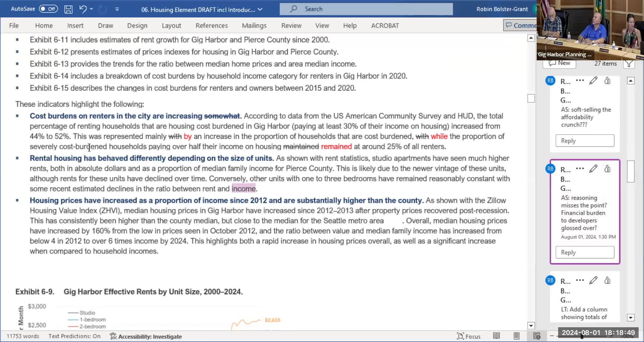644x342 pixels.
Task: Click the '27 items' count in comments pane
Action: pyautogui.click(x=605, y=63)
